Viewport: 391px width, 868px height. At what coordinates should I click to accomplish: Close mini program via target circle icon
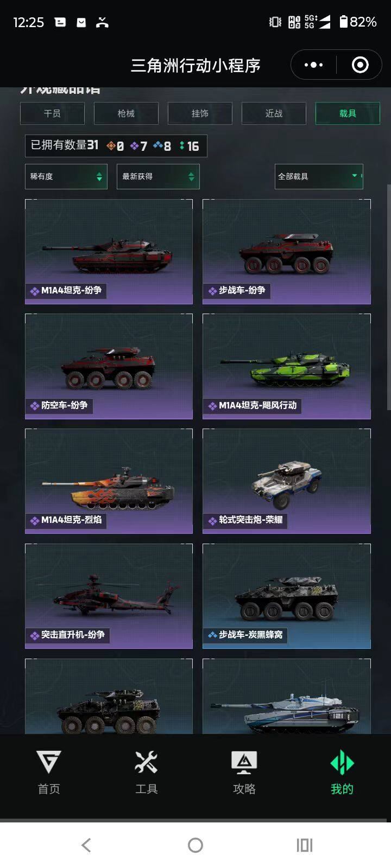(360, 65)
